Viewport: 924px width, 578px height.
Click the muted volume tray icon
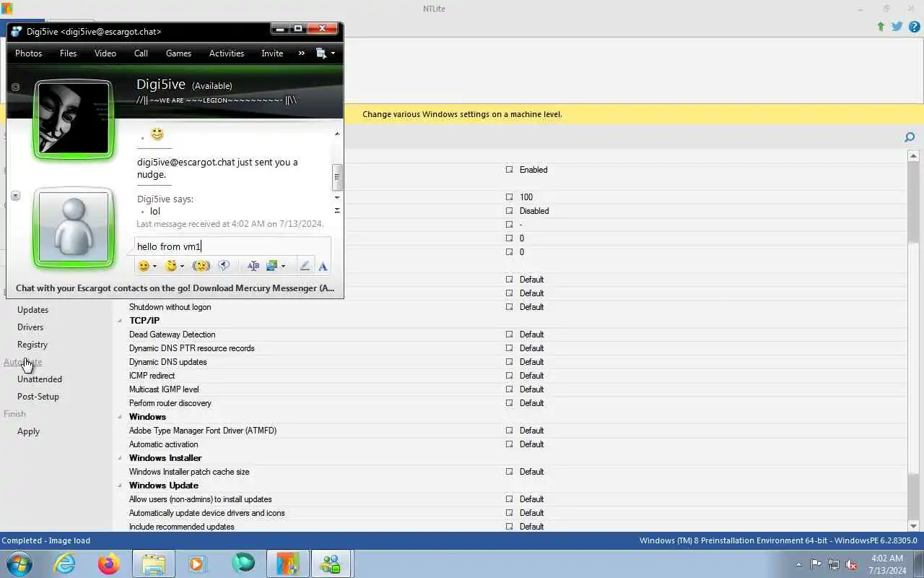pos(852,564)
